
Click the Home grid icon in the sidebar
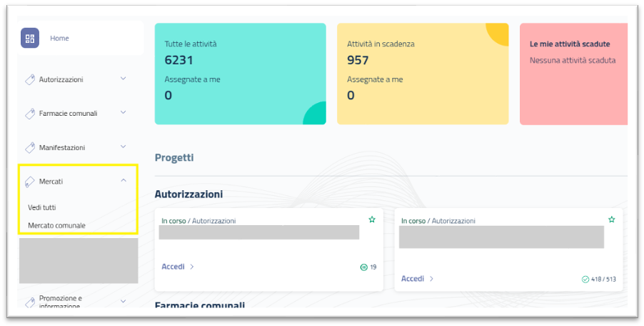(x=30, y=39)
